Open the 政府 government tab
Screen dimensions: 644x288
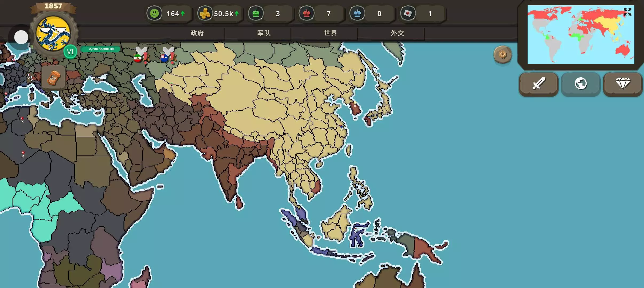click(x=197, y=33)
